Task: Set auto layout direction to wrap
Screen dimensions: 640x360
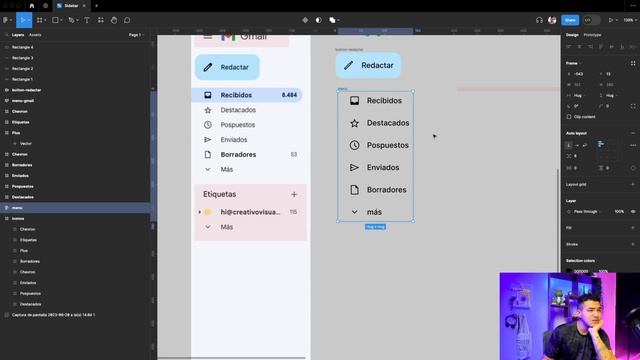Action: pos(585,145)
